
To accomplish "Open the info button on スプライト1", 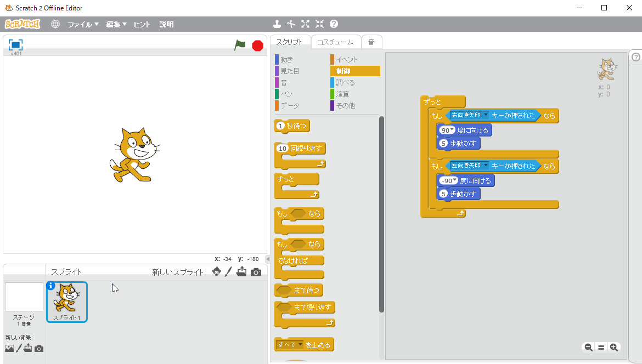I will click(x=51, y=286).
